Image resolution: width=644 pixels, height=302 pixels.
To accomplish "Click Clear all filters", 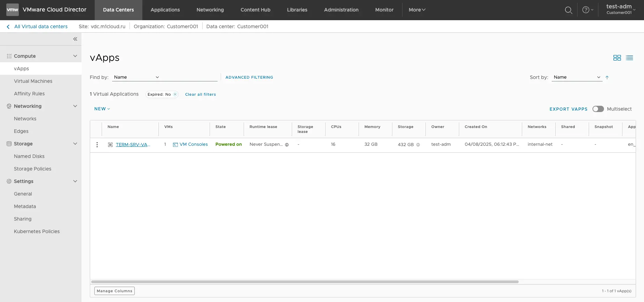I will coord(201,94).
